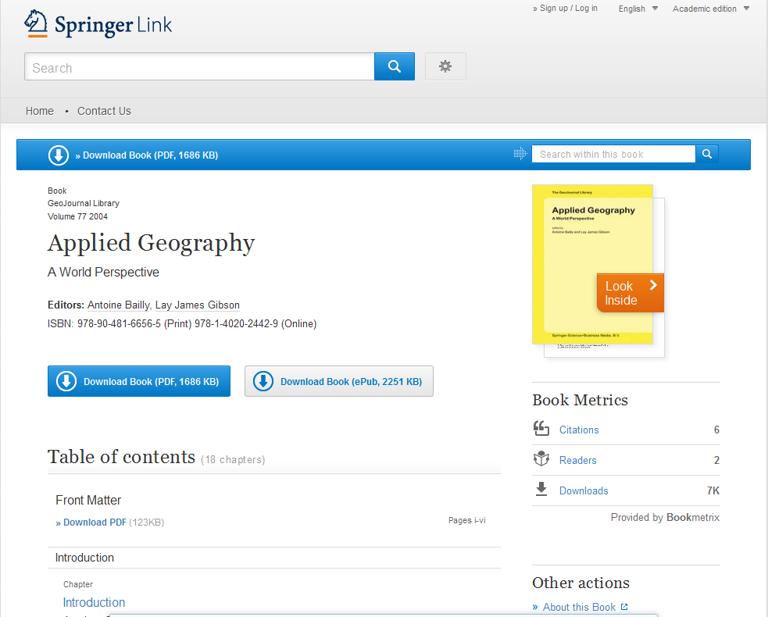Click the Search within this book field
The width and height of the screenshot is (768, 617).
(x=613, y=154)
